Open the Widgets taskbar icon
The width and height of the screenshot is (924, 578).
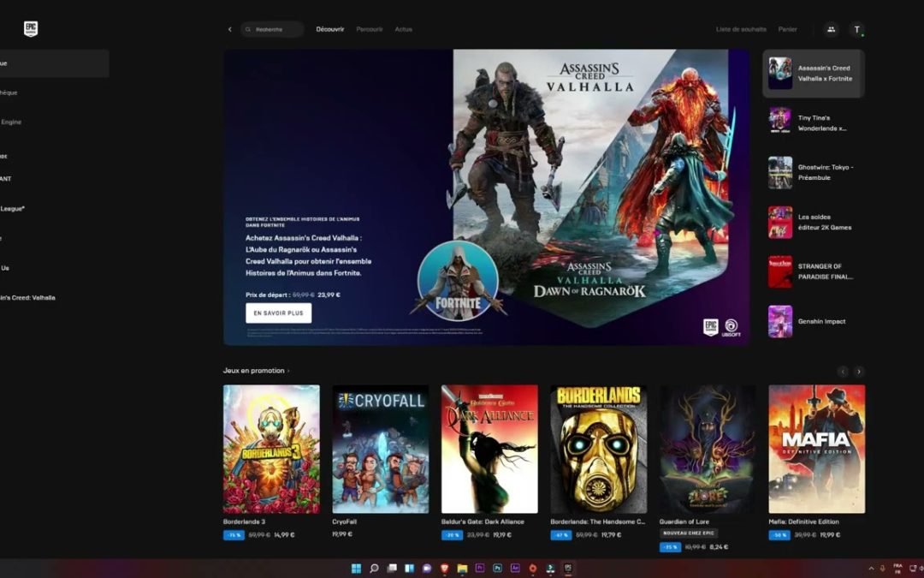tap(409, 568)
